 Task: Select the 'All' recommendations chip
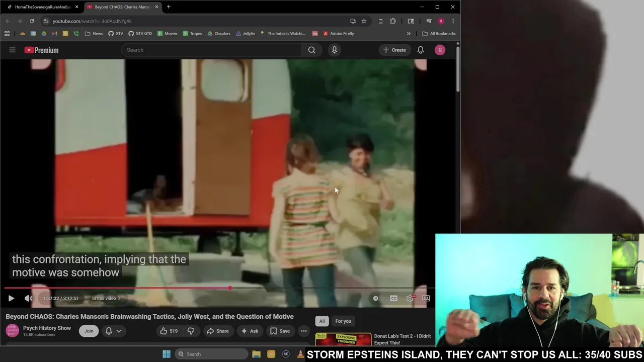tap(322, 321)
